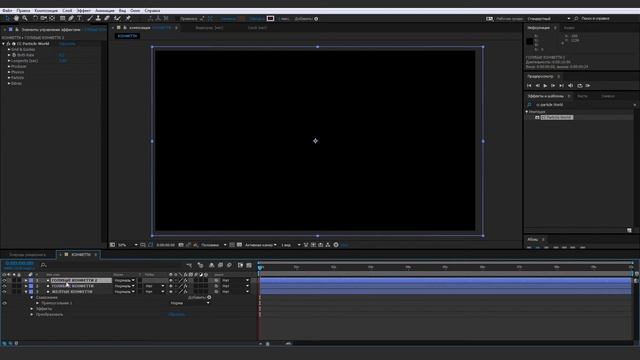Select the Zoom magnifier tool

[x=25, y=18]
